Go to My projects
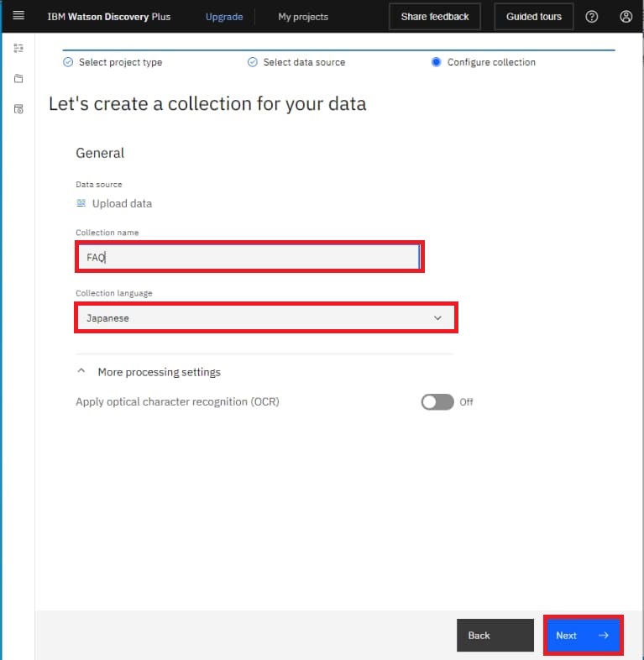Image resolution: width=644 pixels, height=660 pixels. pyautogui.click(x=303, y=17)
